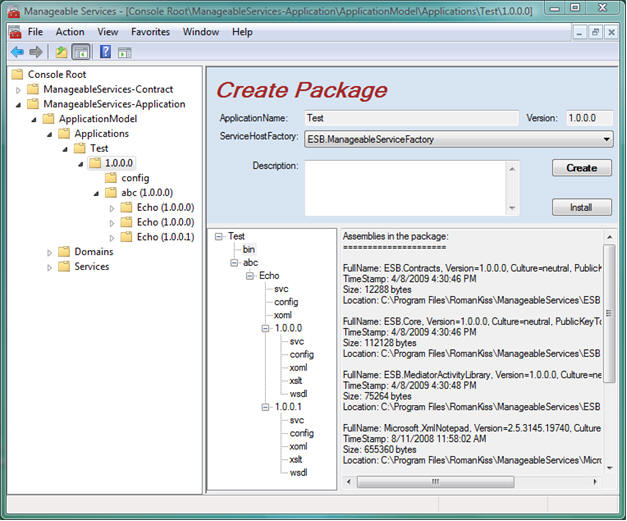The image size is (627, 521).
Task: Click the Description box scroll up arrow
Action: point(512,169)
